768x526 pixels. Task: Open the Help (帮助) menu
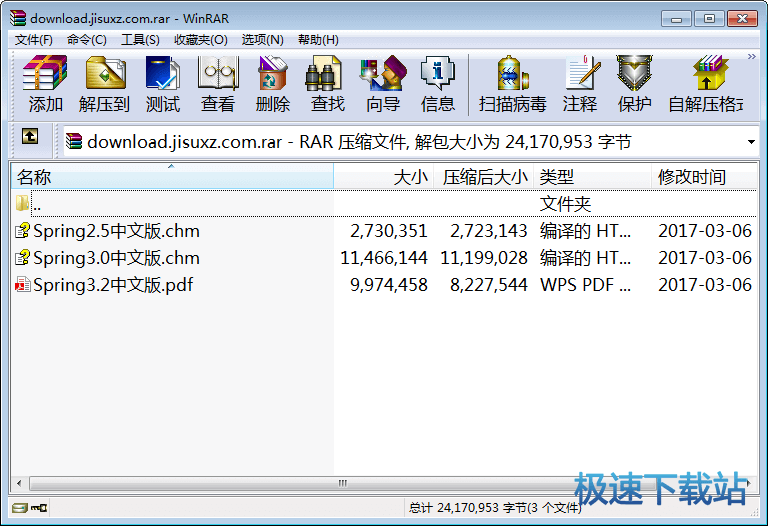point(318,40)
